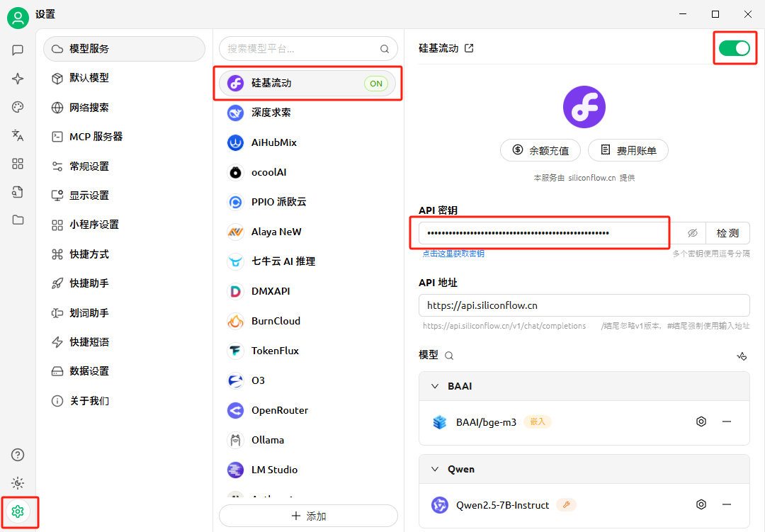Open the translate sidebar icon
This screenshot has height=532, width=765.
tap(18, 135)
